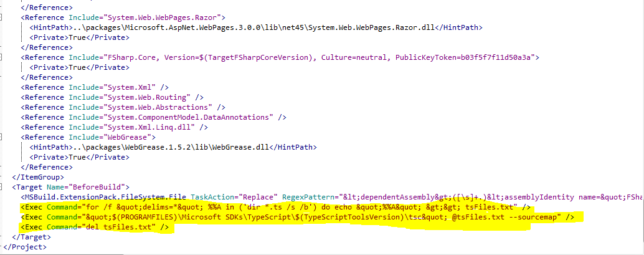Click the Reference Include="System.Web.Abstractions" line
644x255 pixels.
pos(123,107)
